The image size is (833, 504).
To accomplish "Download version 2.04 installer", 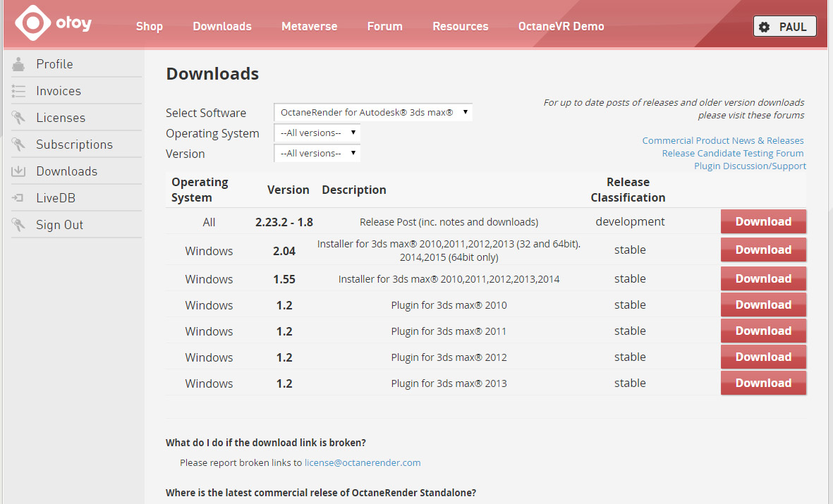I will (763, 250).
